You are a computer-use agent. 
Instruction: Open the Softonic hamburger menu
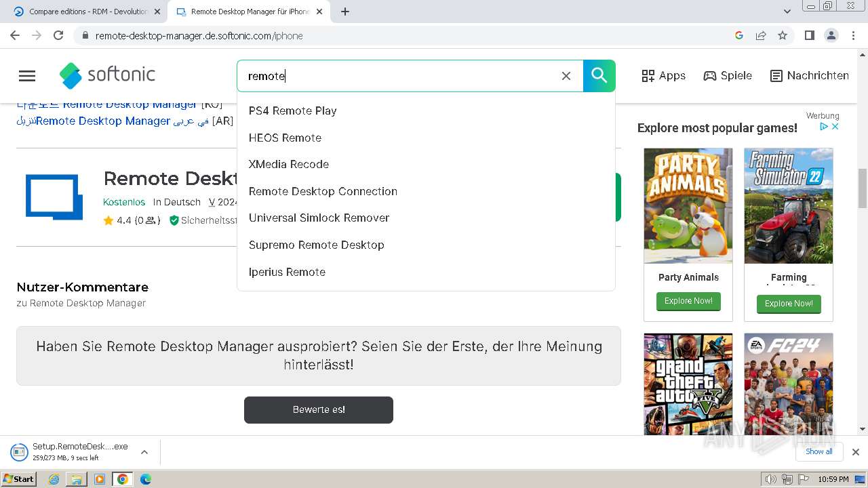27,76
